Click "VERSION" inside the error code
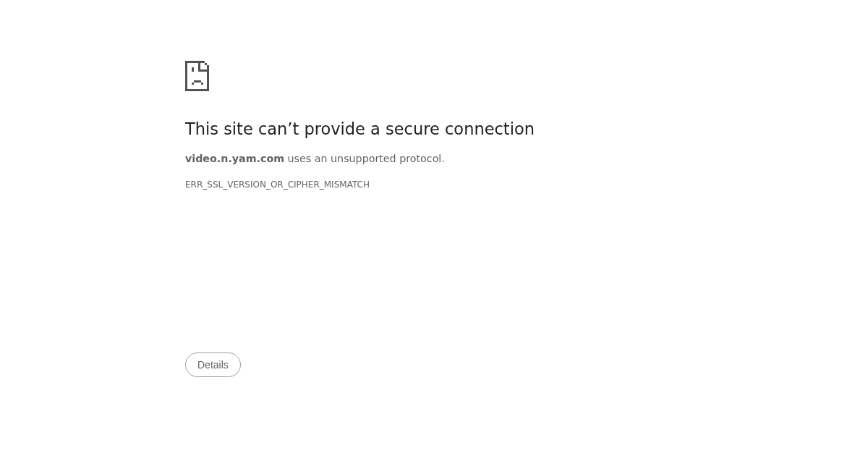Image resolution: width=868 pixels, height=456 pixels. point(247,185)
